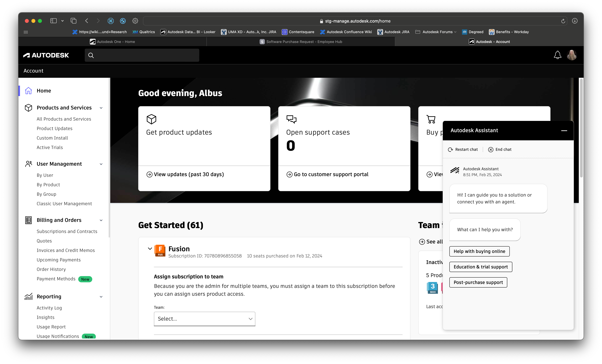Viewport: 602px width, 364px height.
Task: Click the Products and Services cube icon
Action: (29, 108)
